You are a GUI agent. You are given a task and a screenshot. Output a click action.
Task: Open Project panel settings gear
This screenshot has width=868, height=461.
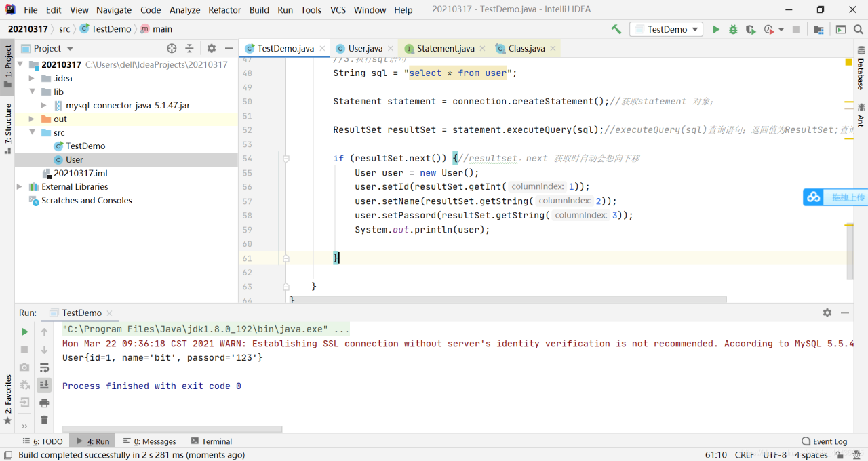point(211,48)
